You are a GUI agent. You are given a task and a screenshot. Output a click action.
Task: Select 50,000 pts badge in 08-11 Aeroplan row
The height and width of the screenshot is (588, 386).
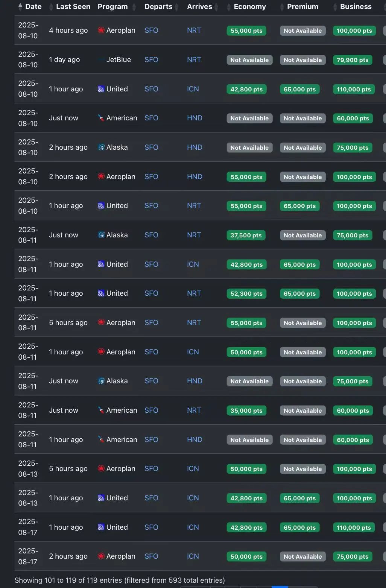(246, 352)
